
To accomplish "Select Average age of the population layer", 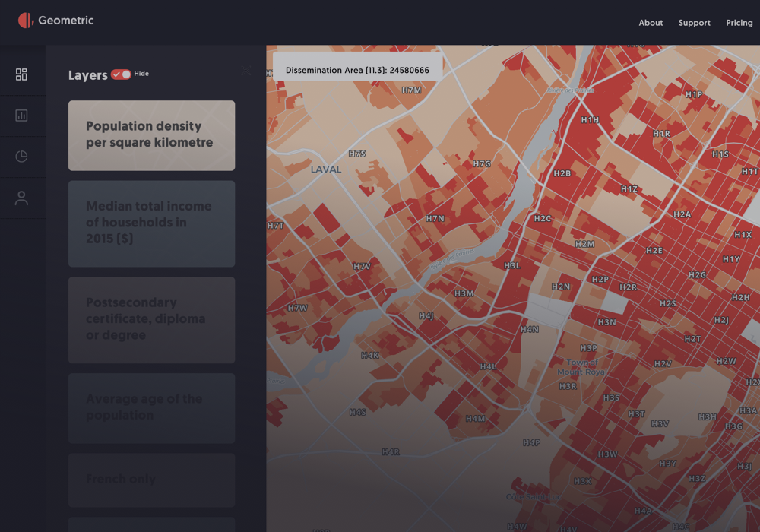I will (x=151, y=408).
